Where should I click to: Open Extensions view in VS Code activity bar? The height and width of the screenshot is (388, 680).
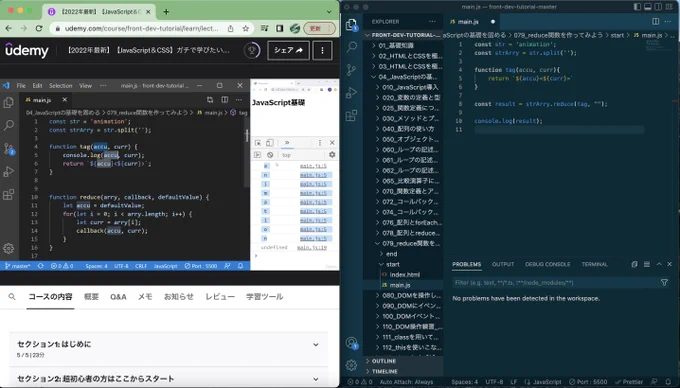[352, 115]
